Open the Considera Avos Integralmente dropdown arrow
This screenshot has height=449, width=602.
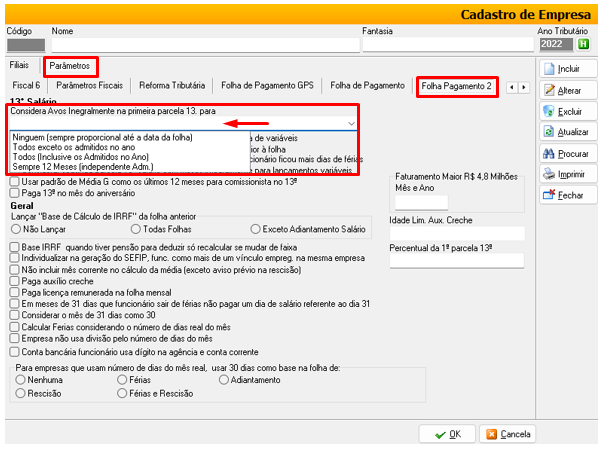[351, 123]
